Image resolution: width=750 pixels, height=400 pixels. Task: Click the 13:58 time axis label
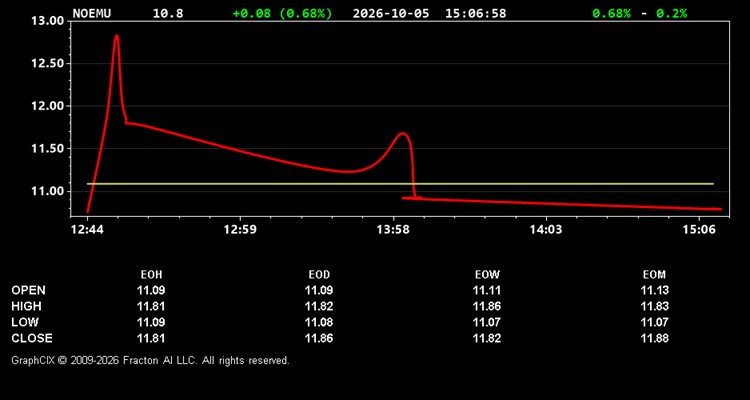tap(393, 229)
